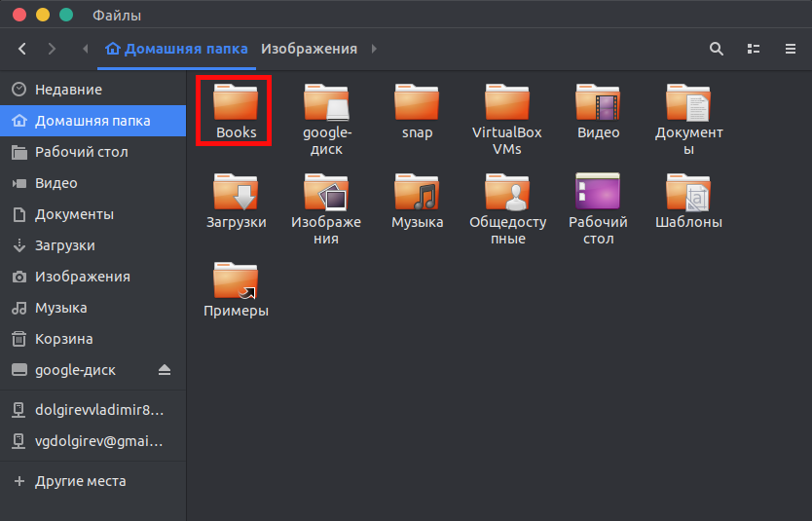The width and height of the screenshot is (812, 521).
Task: Close the Файлы window
Action: click(x=19, y=15)
